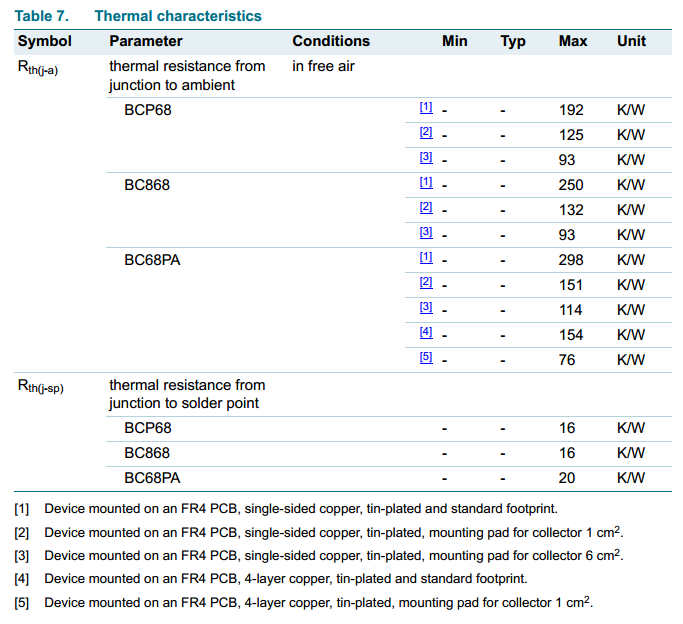Follow footnote [3] link in BCP68 93 K/W row

[x=426, y=157]
